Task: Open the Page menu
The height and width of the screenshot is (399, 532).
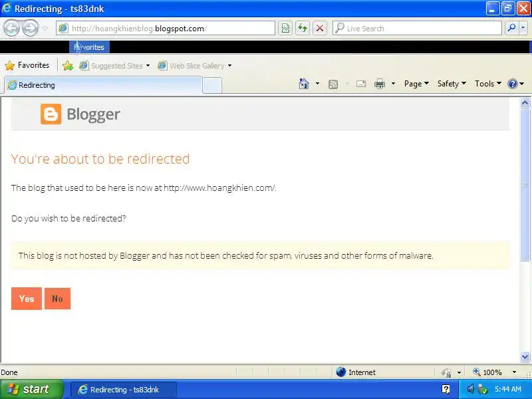Action: point(416,84)
